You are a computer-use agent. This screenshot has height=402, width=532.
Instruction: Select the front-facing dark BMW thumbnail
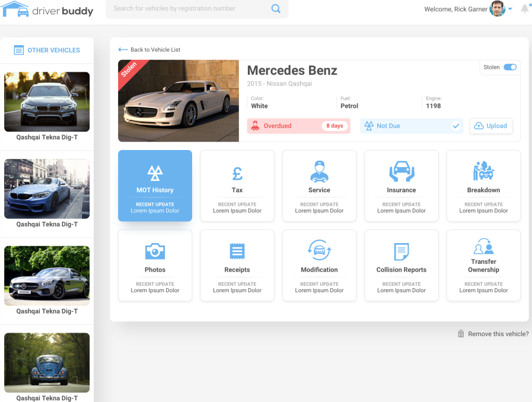click(x=47, y=101)
